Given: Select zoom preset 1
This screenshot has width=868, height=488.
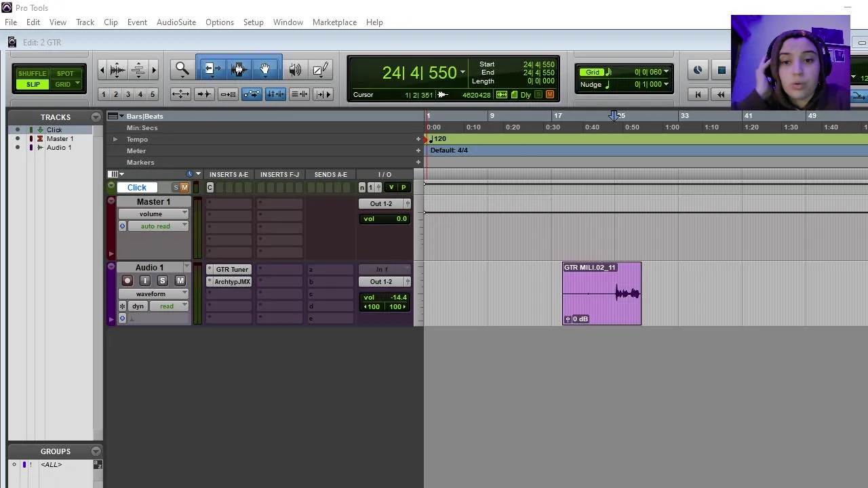Looking at the screenshot, I should (104, 94).
